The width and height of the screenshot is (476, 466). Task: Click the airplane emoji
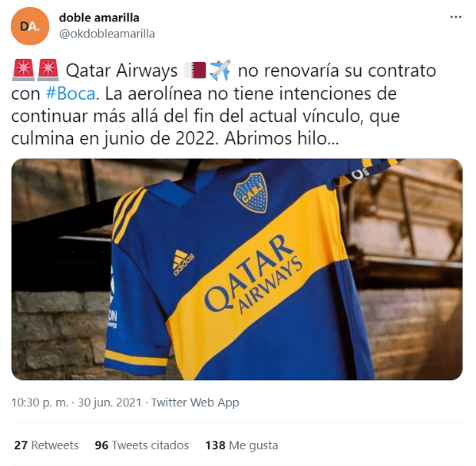click(220, 70)
